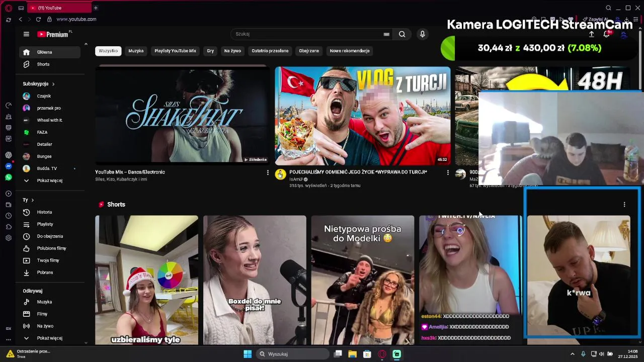Open the weather warning widget

[x=28, y=354]
